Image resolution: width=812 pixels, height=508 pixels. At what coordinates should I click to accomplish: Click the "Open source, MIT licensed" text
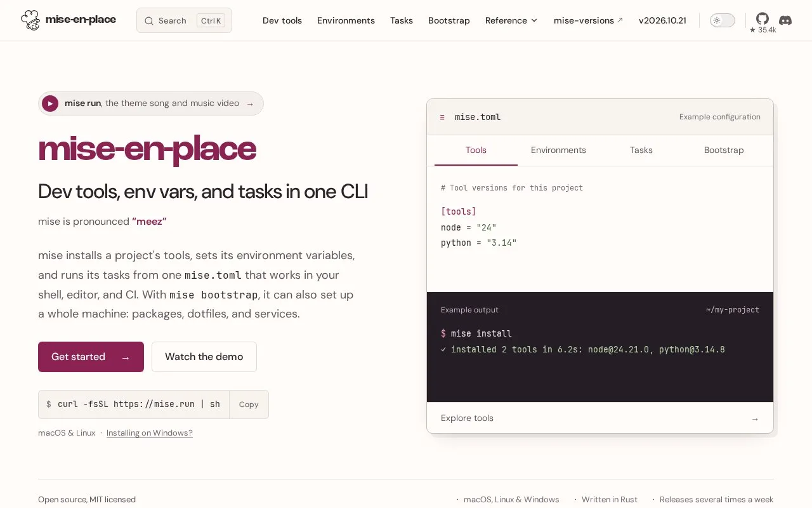(87, 500)
